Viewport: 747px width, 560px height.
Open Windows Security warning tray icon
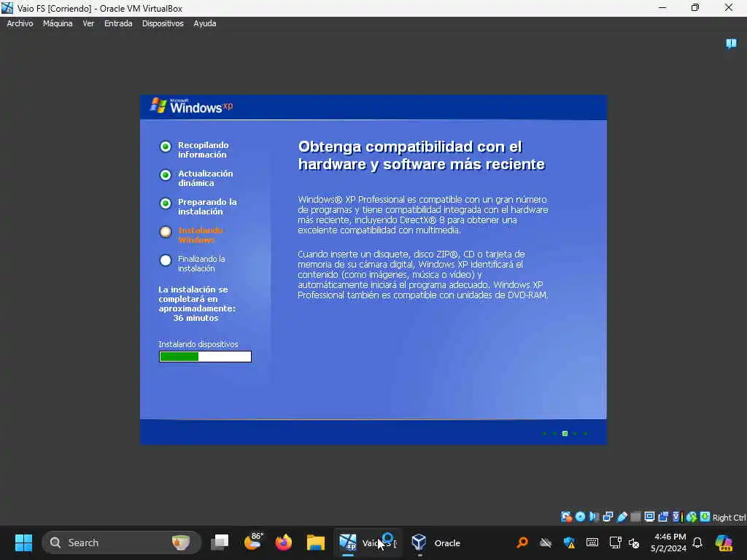tap(569, 542)
